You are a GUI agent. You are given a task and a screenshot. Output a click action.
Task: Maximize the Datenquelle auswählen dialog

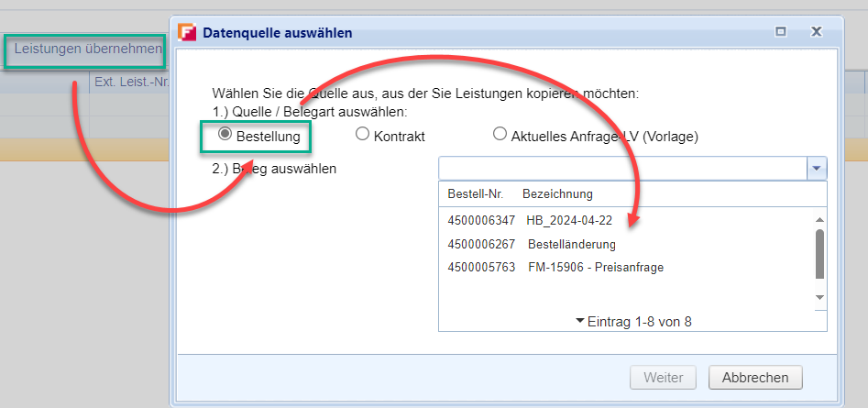781,32
